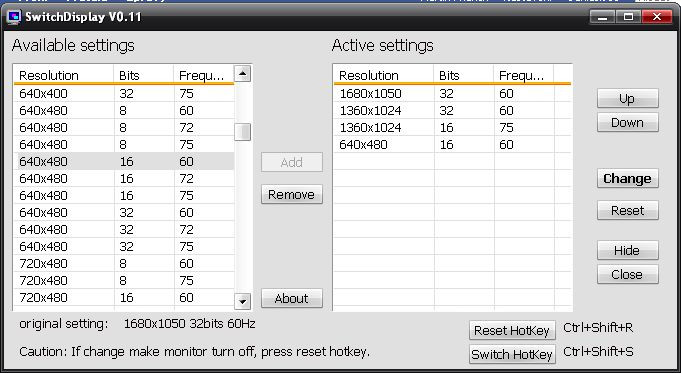This screenshot has width=681, height=373.
Task: Click the available list scroll down arrow
Action: (242, 301)
